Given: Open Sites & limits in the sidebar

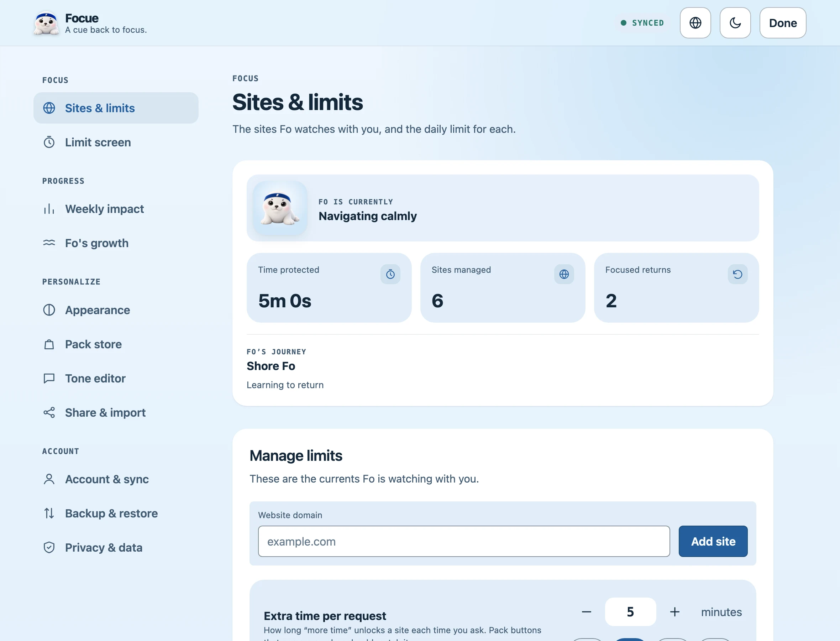Looking at the screenshot, I should 116,108.
